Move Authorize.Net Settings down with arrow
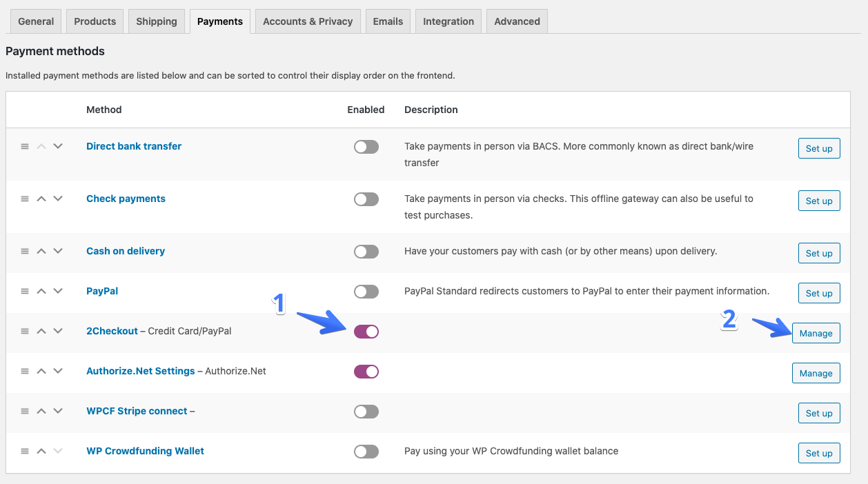This screenshot has width=868, height=484. pyautogui.click(x=58, y=372)
